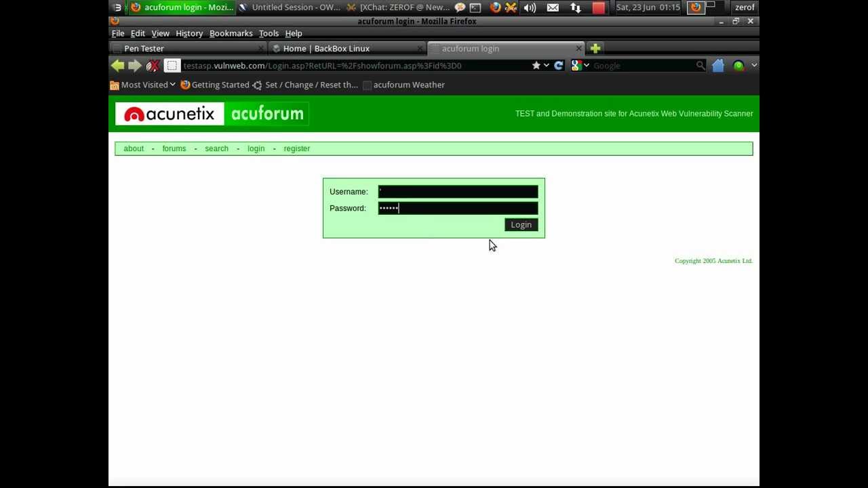
Task: Stop loading with the red X icon
Action: click(153, 66)
